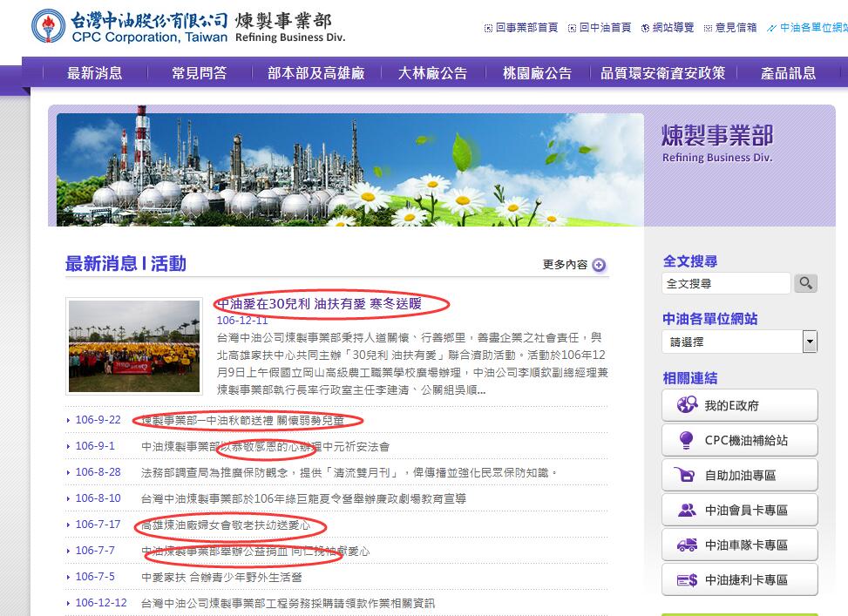Image resolution: width=848 pixels, height=616 pixels.
Task: Open the 最新消息 menu
Action: (95, 73)
